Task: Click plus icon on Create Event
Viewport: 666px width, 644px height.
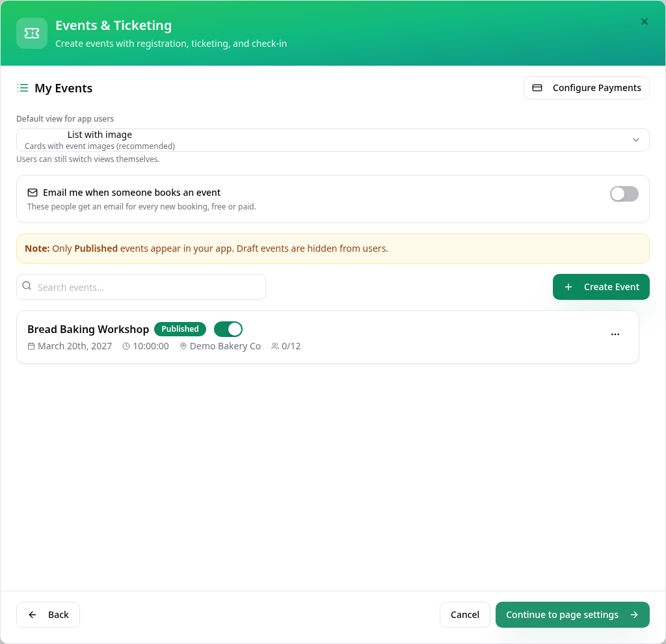Action: pyautogui.click(x=568, y=287)
